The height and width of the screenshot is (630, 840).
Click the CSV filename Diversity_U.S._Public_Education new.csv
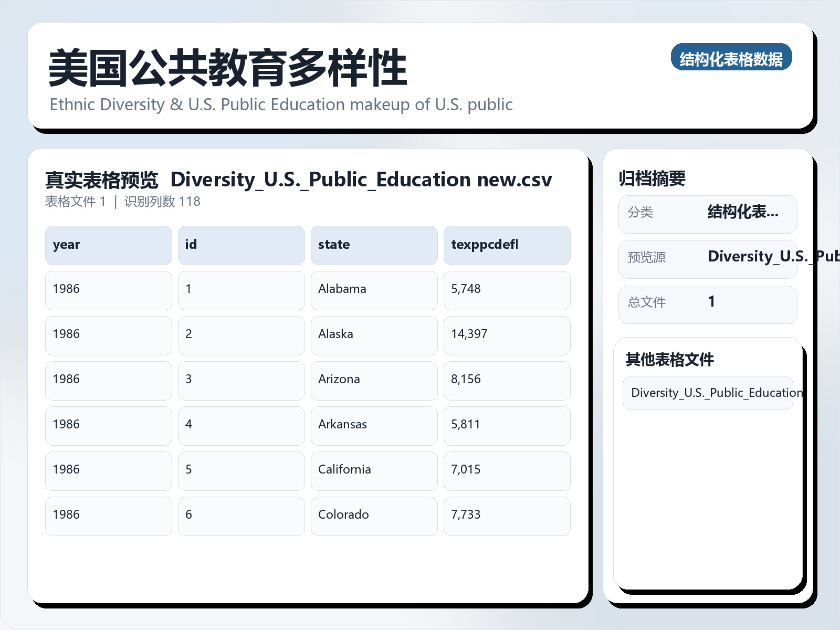tap(361, 180)
